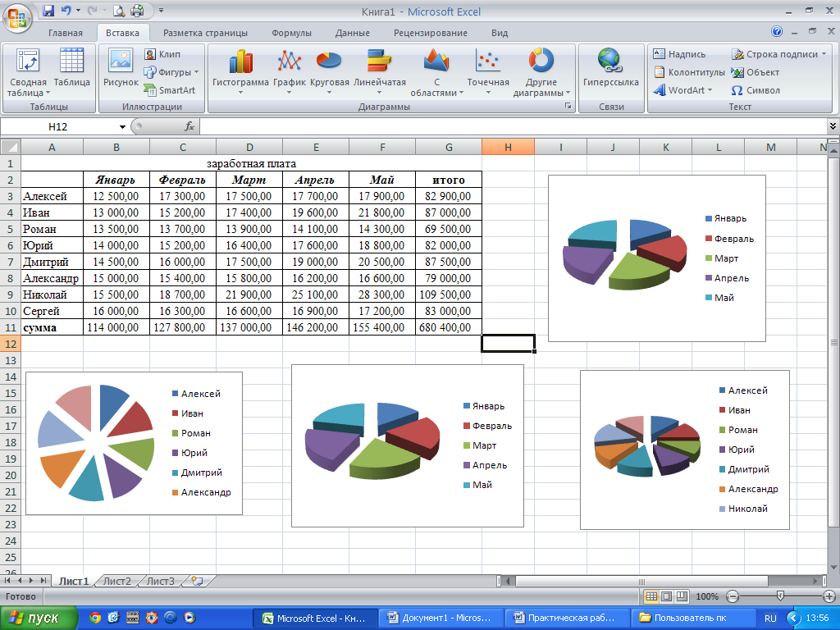The image size is (840, 630).
Task: Choose the Гистограмма column chart
Action: (240, 72)
